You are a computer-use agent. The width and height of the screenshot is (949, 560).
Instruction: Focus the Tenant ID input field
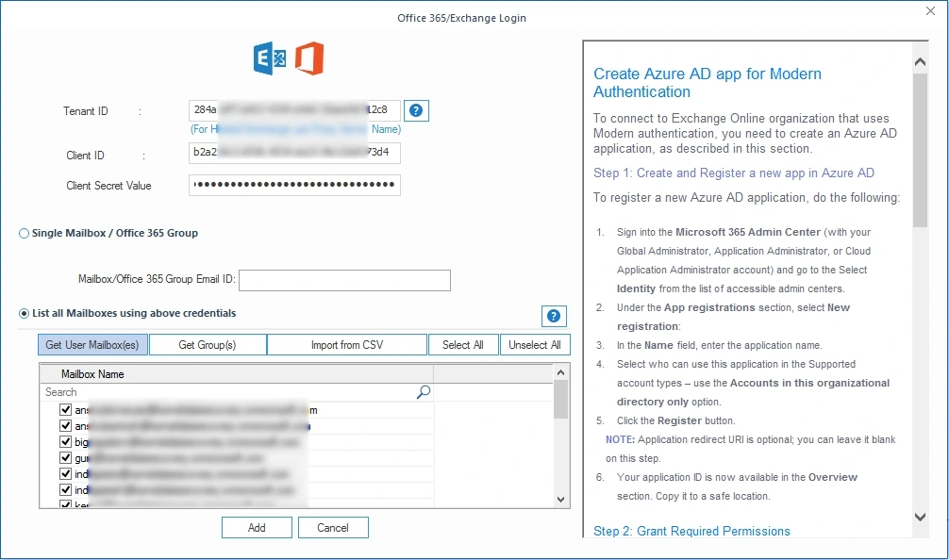pyautogui.click(x=294, y=110)
